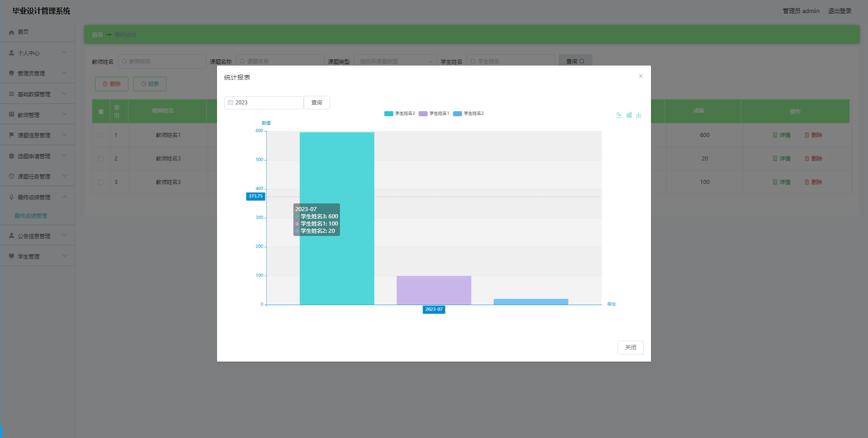The width and height of the screenshot is (868, 438).
Task: Select 最终成绩管理 submenu item
Action: pyautogui.click(x=31, y=216)
